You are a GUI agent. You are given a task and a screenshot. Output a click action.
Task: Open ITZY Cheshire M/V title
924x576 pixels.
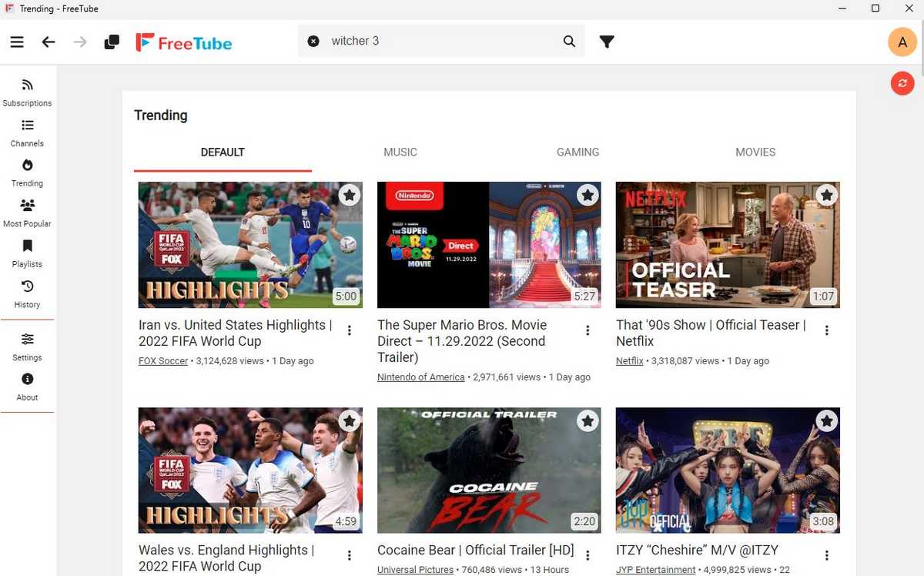pos(697,551)
